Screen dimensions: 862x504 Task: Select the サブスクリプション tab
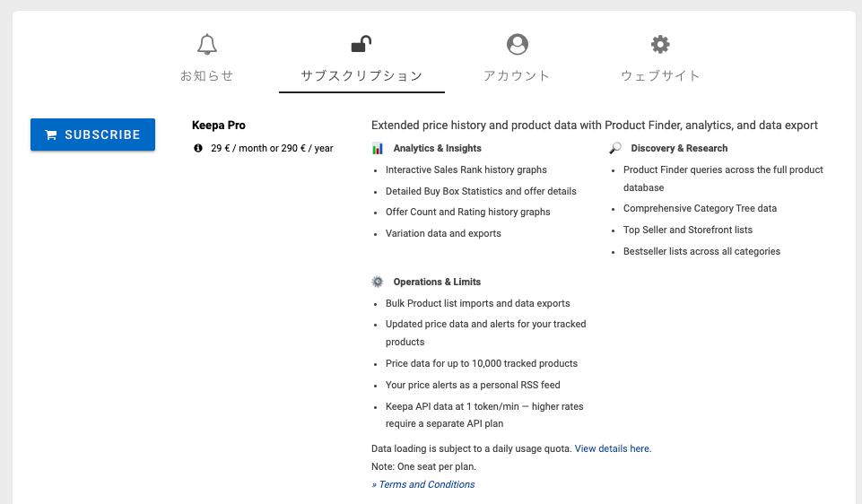(361, 76)
